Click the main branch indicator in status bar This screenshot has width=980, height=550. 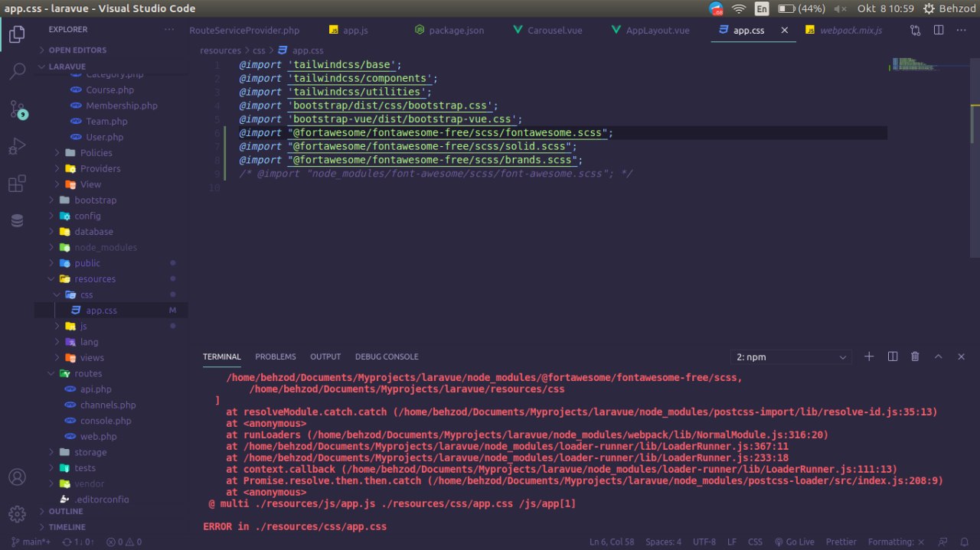point(31,542)
